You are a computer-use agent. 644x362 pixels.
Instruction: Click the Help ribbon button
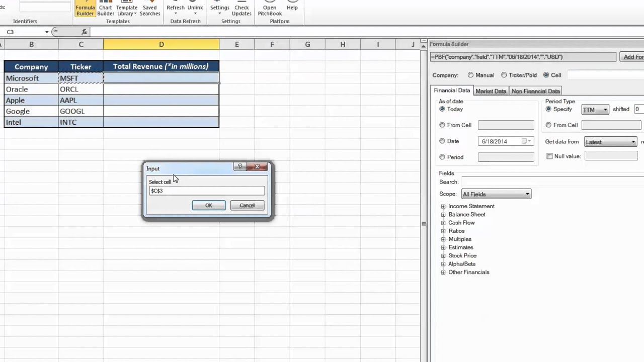(292, 7)
